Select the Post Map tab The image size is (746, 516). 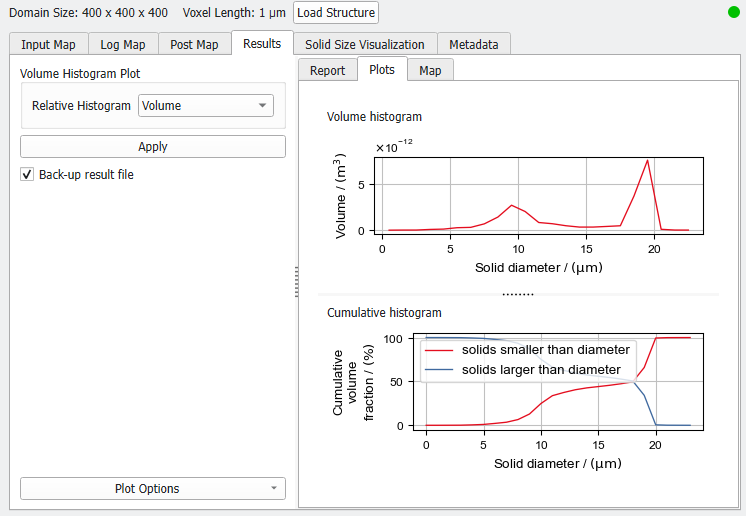(x=194, y=44)
